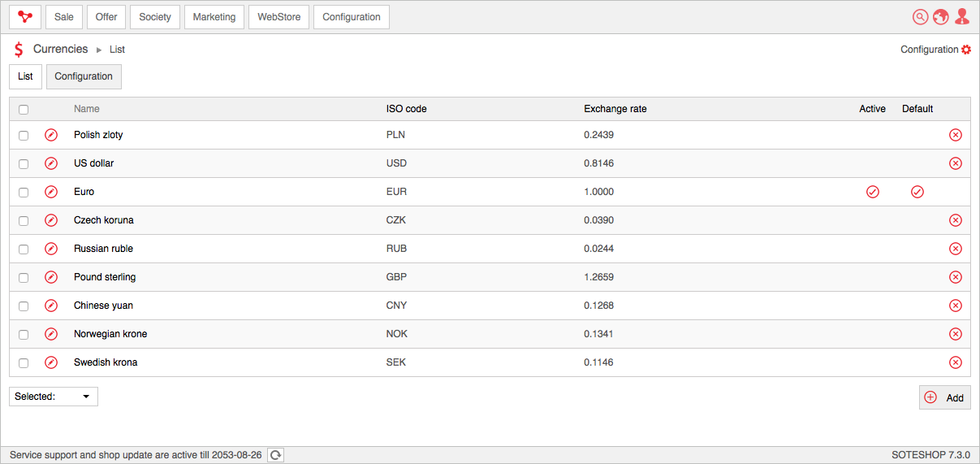Click the globe language icon
980x464 pixels.
[x=941, y=17]
